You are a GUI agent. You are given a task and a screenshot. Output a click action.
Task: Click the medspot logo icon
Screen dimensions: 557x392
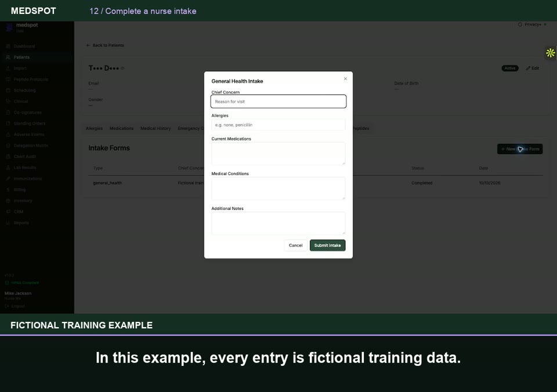[9, 27]
